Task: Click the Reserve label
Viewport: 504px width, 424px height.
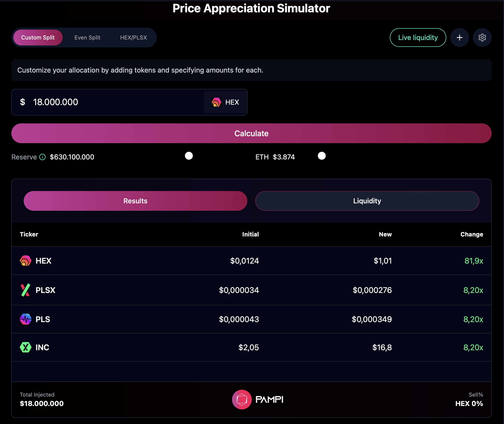Action: click(24, 157)
